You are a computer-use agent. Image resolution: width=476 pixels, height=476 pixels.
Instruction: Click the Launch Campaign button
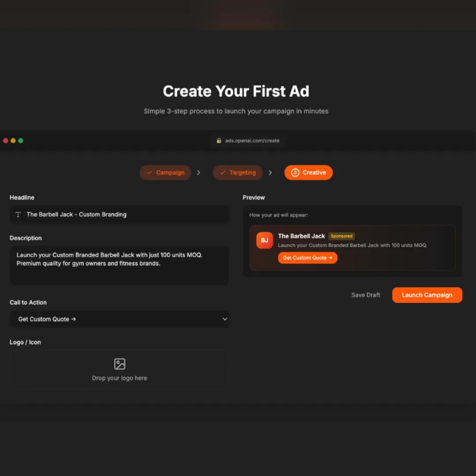tap(427, 295)
